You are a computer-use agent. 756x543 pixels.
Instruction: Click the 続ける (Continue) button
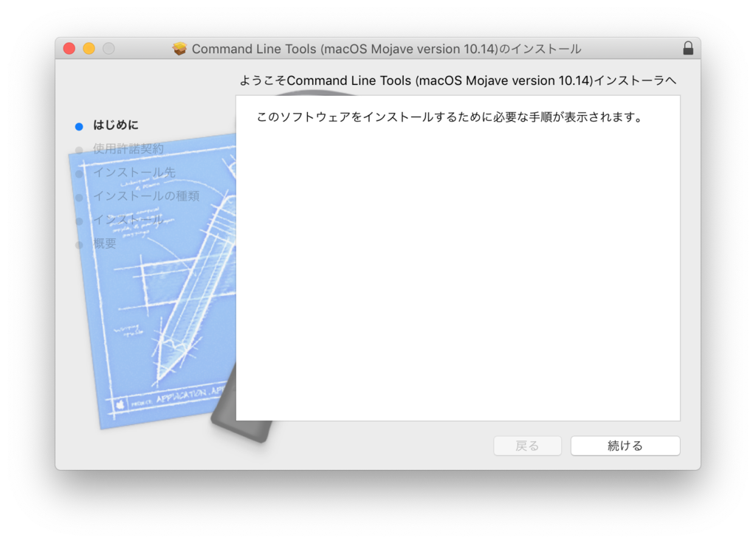(625, 446)
